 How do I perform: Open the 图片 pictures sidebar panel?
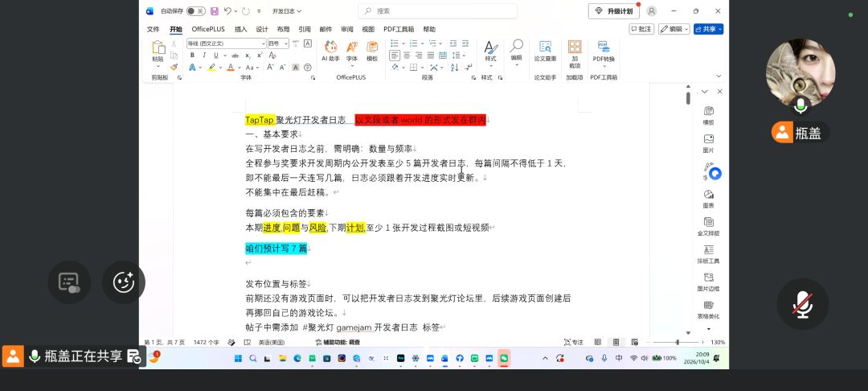[x=708, y=143]
